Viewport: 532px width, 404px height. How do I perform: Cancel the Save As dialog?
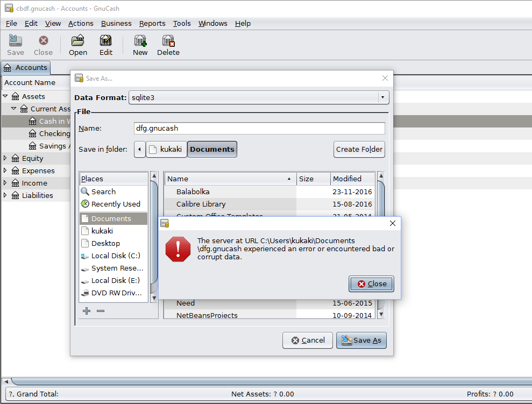coord(307,340)
